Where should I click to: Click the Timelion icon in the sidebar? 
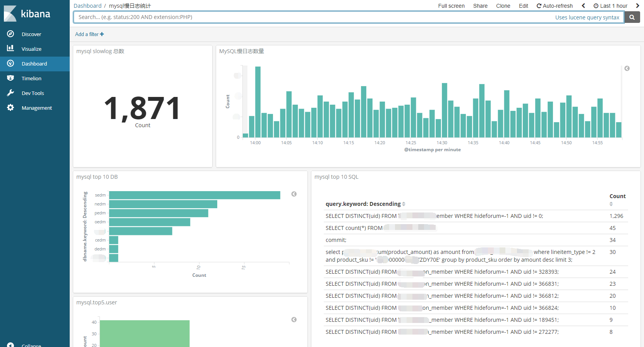point(10,78)
